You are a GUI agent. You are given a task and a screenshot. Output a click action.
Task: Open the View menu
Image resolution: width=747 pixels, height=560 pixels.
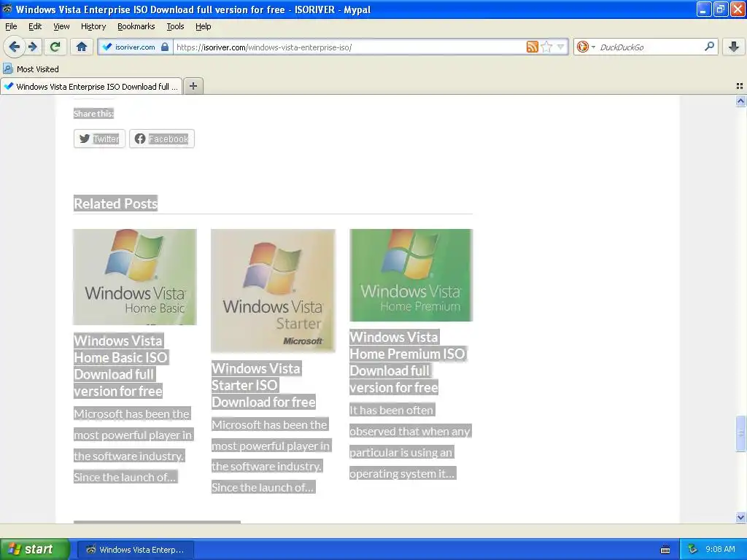[61, 26]
